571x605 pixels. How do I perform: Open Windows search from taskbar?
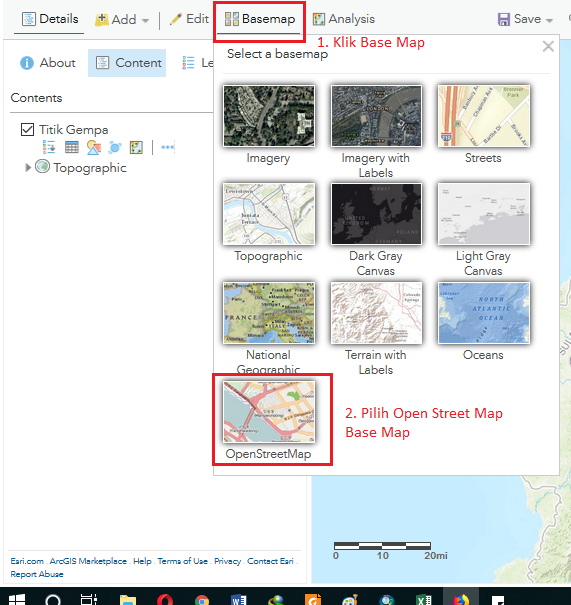coord(53,599)
